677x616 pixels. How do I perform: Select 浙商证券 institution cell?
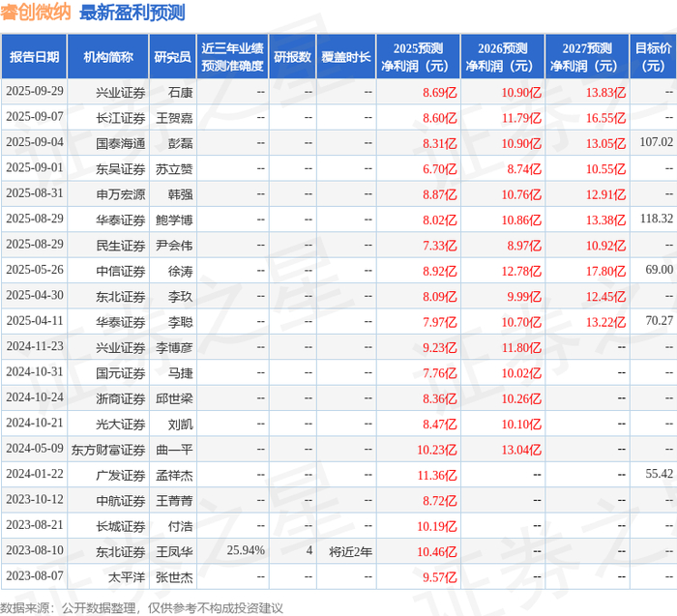(x=121, y=398)
